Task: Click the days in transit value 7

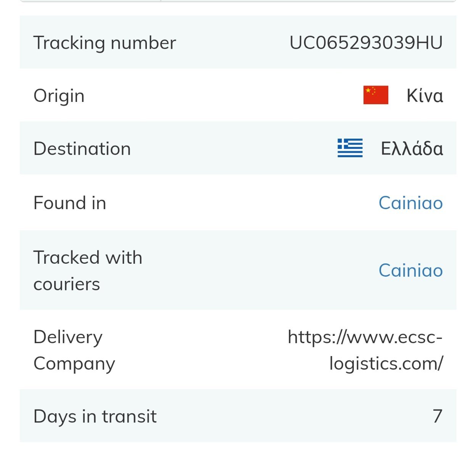Action: tap(438, 416)
